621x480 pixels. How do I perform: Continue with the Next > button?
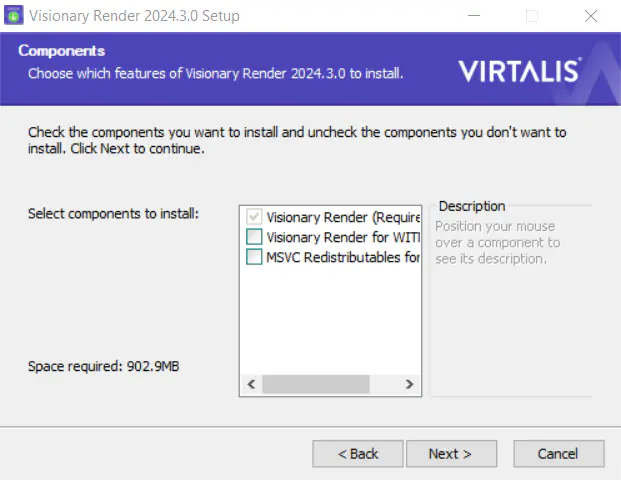tap(451, 453)
